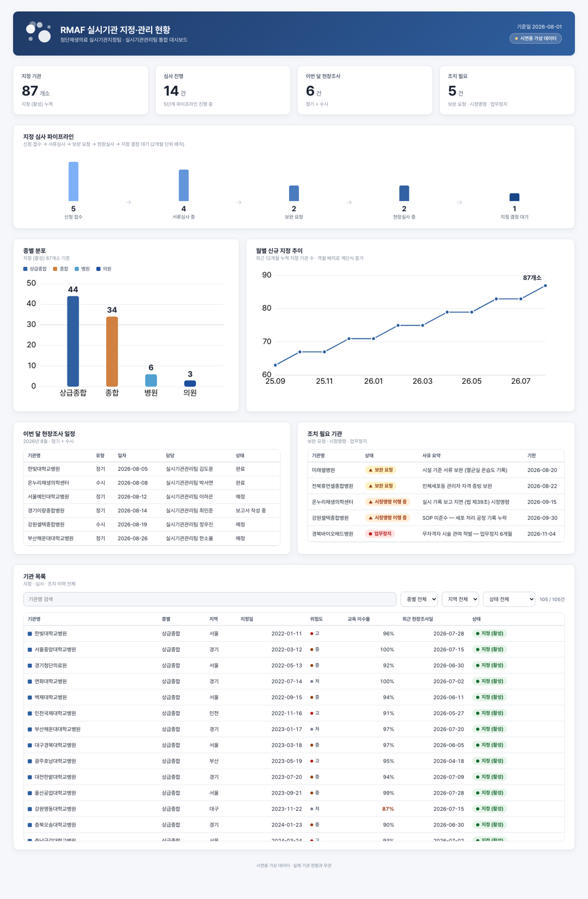The image size is (588, 899).
Task: Click the 87개소 data point on the line chart
Action: (545, 285)
